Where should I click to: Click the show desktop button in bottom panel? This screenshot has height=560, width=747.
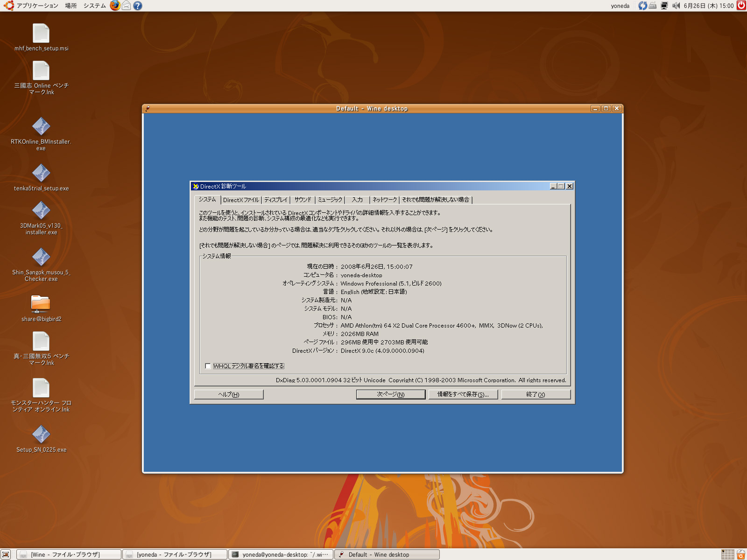coord(6,554)
